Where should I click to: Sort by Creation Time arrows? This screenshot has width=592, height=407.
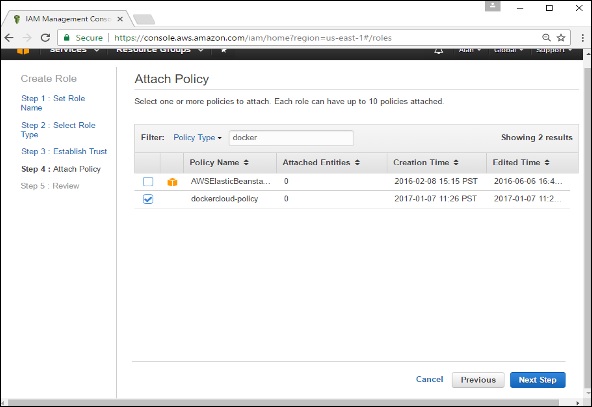tap(456, 162)
